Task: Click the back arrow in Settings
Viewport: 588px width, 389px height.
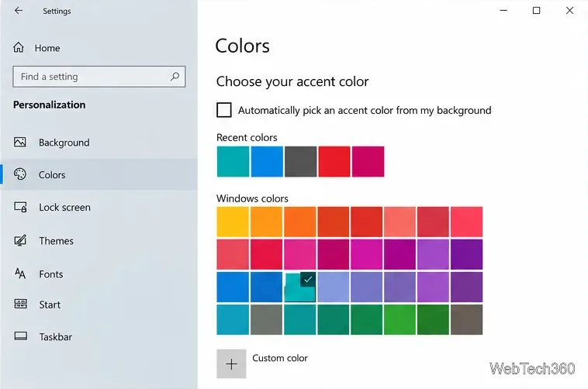Action: pyautogui.click(x=19, y=11)
